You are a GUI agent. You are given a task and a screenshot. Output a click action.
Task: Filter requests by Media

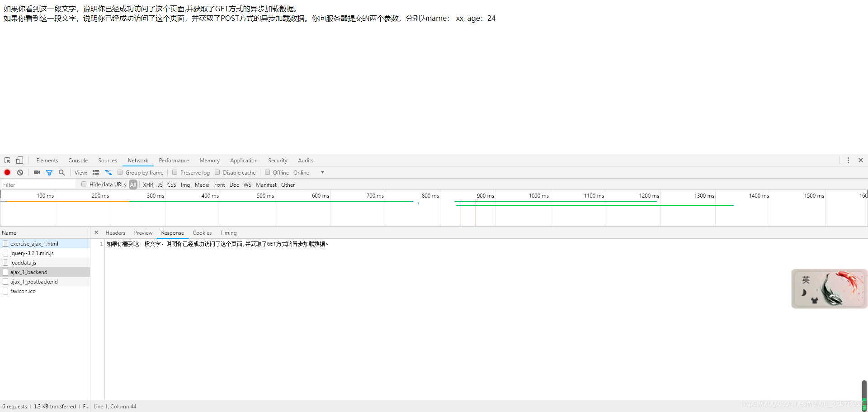point(202,185)
